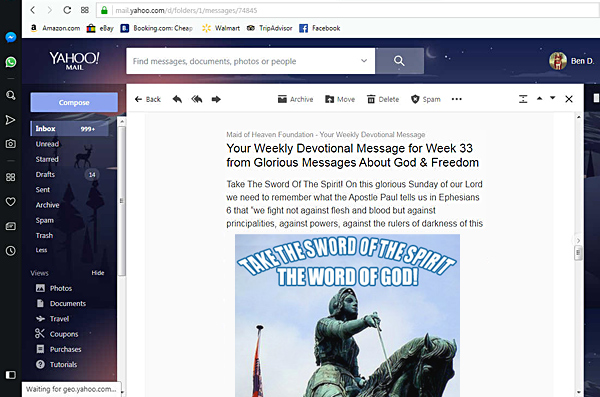The image size is (600, 397).
Task: Close the open message with X
Action: click(x=569, y=99)
